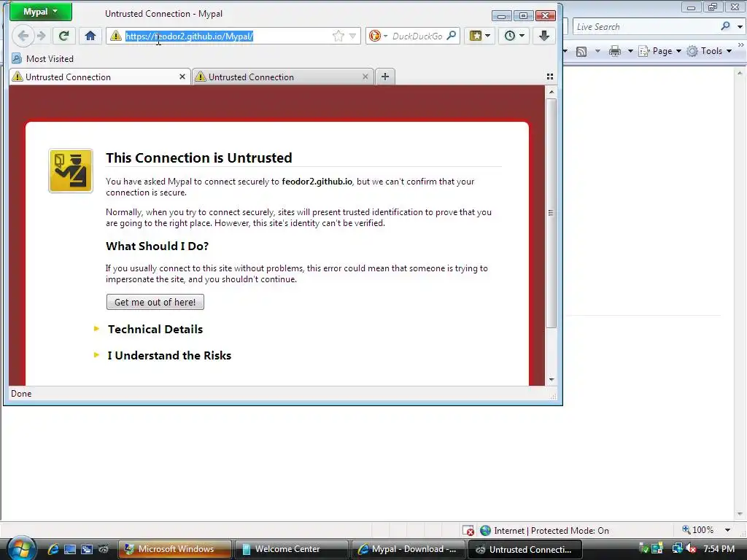The height and width of the screenshot is (560, 747).
Task: Switch to Microsoft Windows taskbar button
Action: coord(174,549)
